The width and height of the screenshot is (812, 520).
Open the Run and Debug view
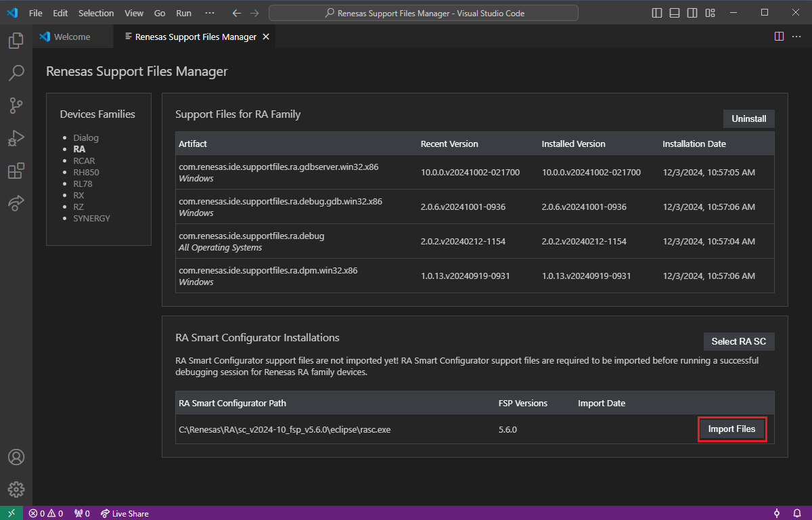click(x=16, y=138)
